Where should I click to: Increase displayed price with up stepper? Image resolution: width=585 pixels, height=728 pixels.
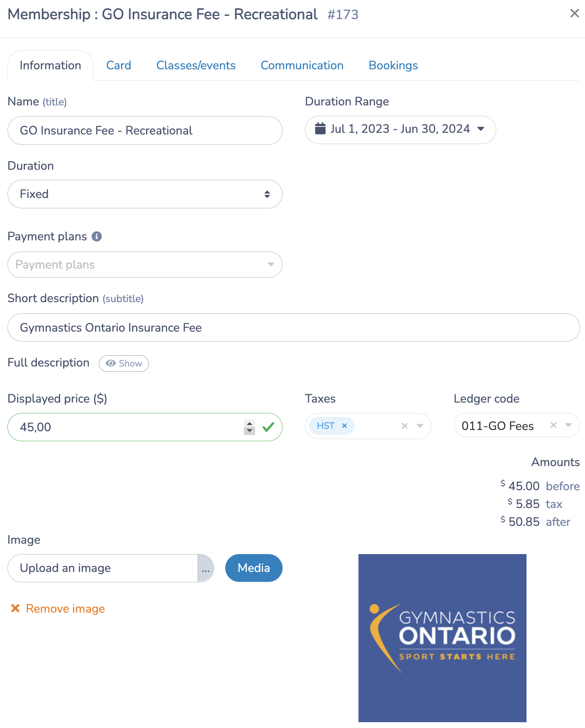[249, 424]
